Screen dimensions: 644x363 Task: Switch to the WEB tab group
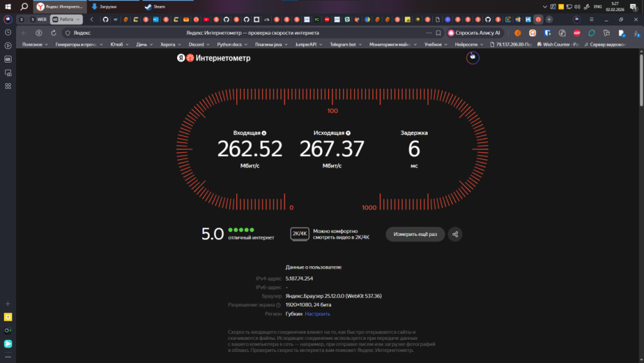(x=38, y=19)
